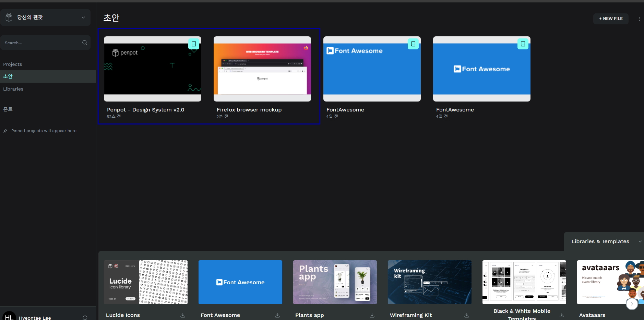Click library badge on first FontAwesome file
The width and height of the screenshot is (644, 320).
tap(413, 44)
